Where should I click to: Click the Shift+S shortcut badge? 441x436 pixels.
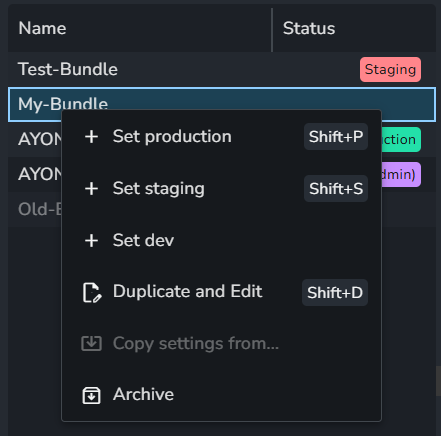point(336,189)
